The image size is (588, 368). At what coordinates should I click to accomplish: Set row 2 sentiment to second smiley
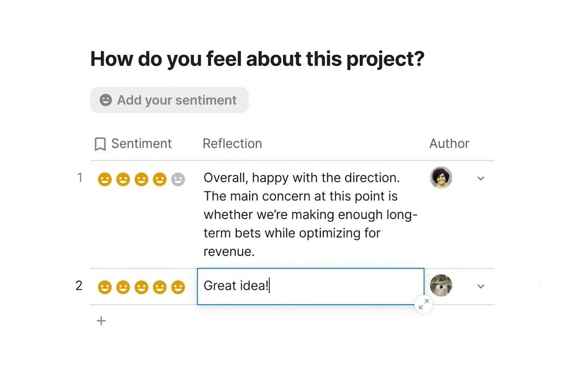[123, 287]
